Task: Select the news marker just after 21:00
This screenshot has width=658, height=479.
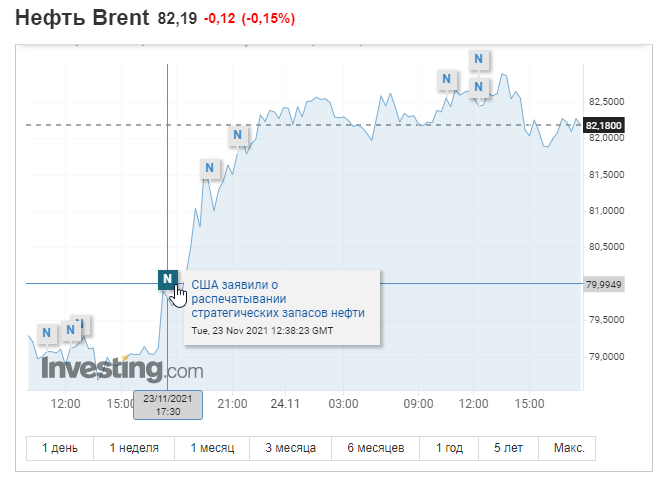Action: point(238,135)
